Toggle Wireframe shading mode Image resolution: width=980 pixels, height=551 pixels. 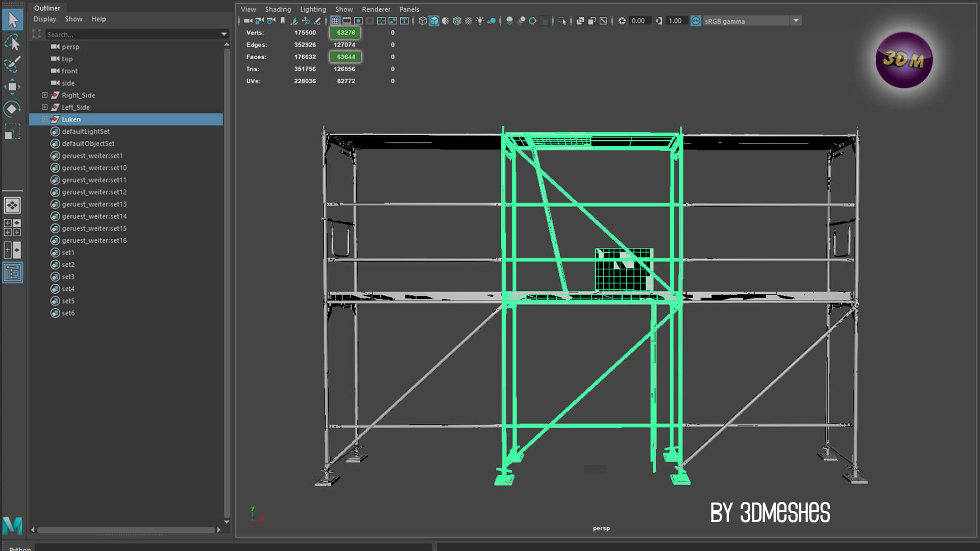[423, 21]
